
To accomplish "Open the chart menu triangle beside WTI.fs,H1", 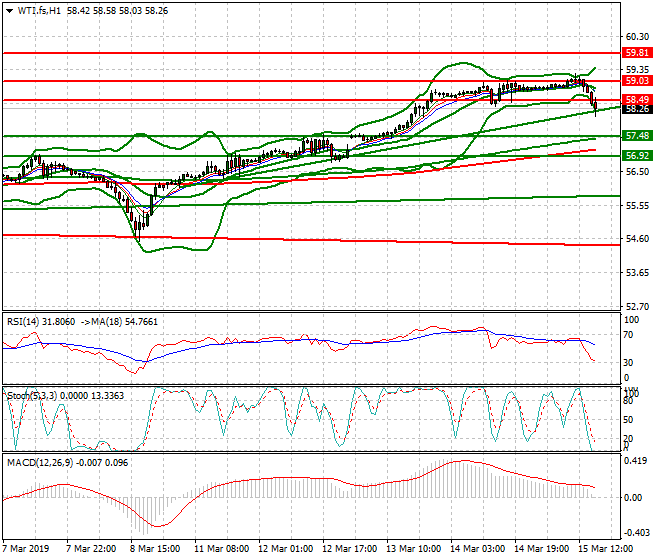I will coord(9,11).
